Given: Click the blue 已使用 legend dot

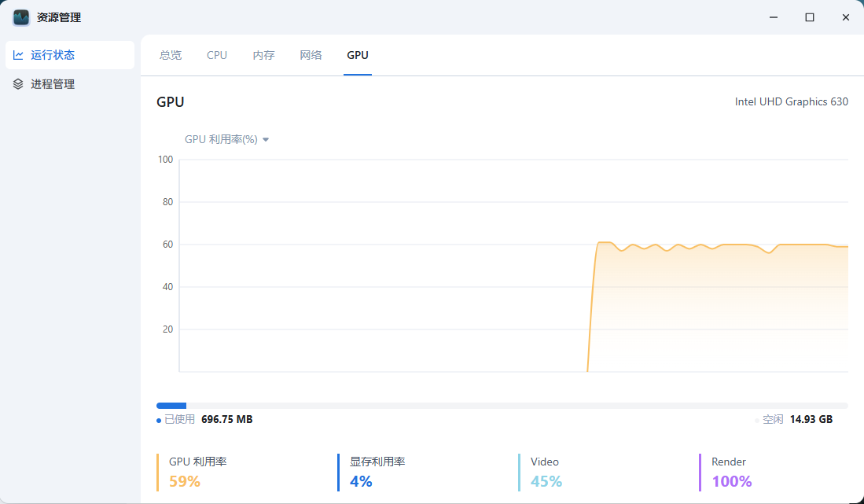Looking at the screenshot, I should (x=159, y=421).
